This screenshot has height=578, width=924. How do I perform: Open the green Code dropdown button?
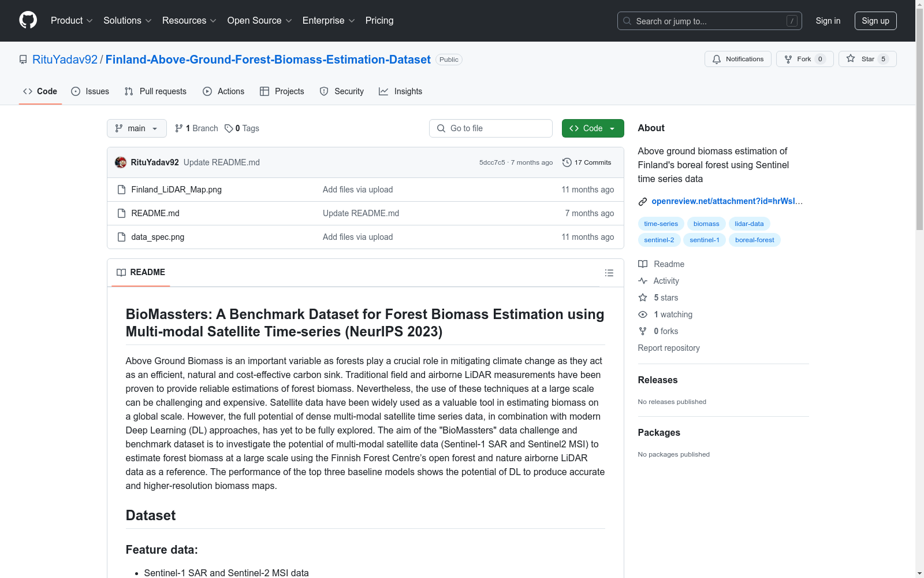593,128
